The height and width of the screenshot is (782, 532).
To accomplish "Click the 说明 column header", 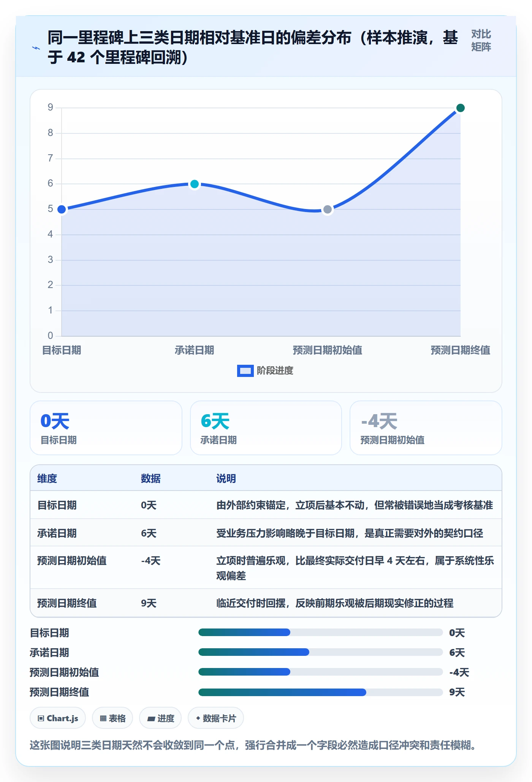I will 226,478.
